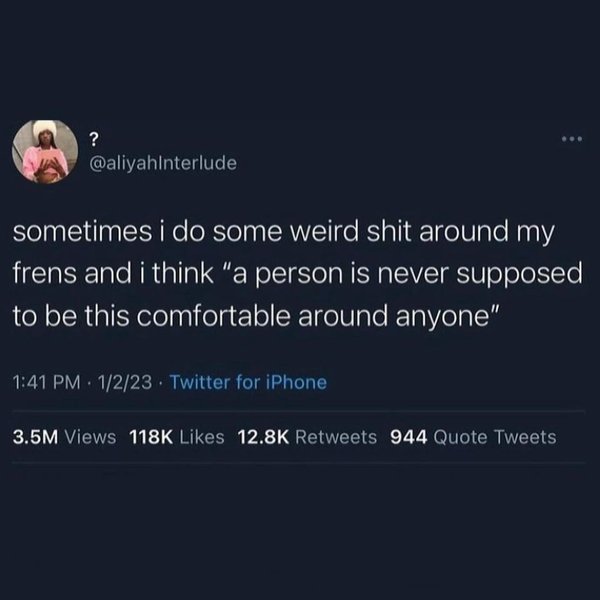Open the 944 Quote Tweets list
The height and width of the screenshot is (600, 600).
473,437
